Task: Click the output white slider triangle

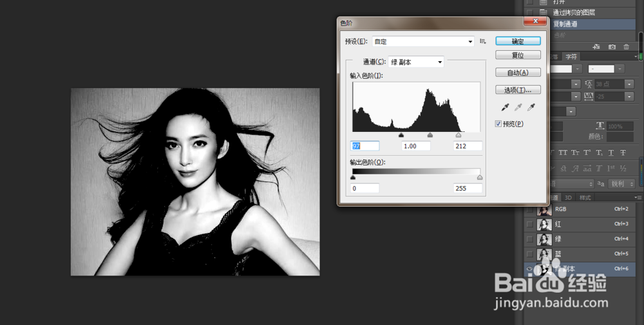Action: (480, 178)
